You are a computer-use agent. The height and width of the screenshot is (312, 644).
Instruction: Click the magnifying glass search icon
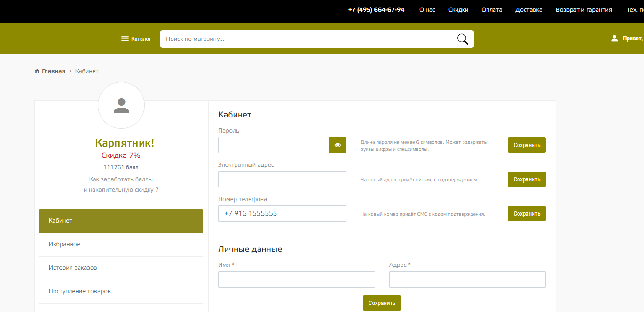463,39
